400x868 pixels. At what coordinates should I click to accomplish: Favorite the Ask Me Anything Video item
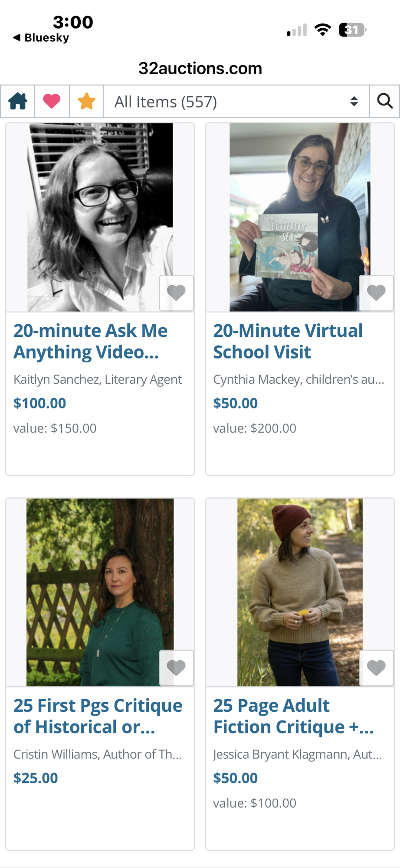176,293
